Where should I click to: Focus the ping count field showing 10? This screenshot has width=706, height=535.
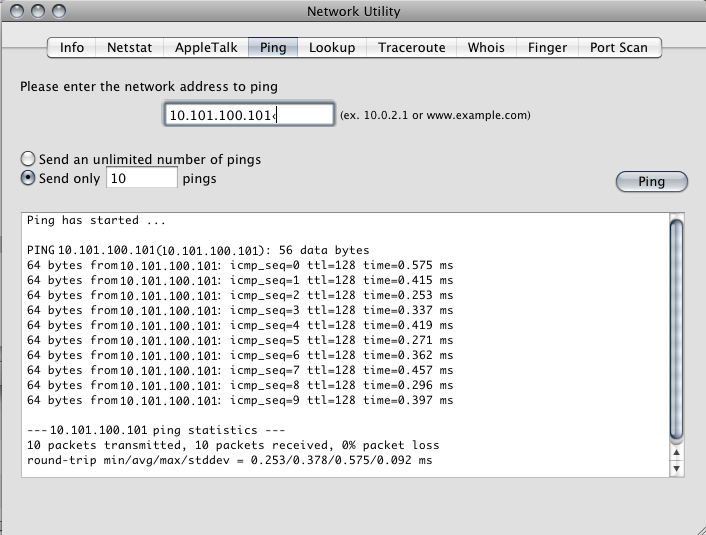(141, 178)
